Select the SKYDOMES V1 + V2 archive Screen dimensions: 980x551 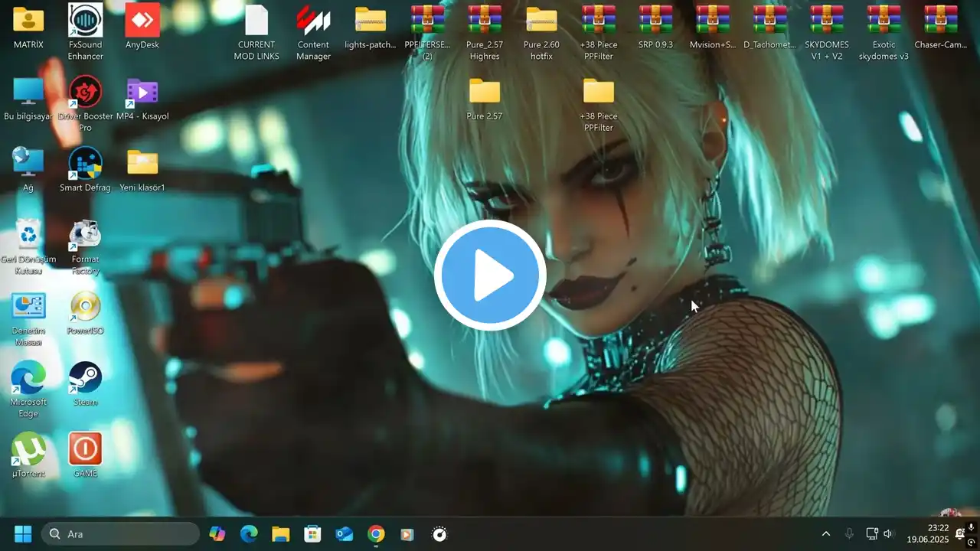(x=827, y=21)
